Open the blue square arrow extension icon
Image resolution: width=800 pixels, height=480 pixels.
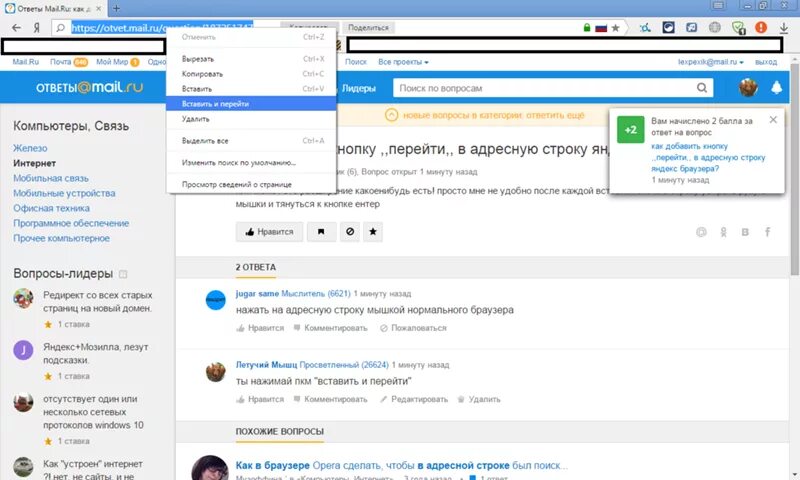691,28
